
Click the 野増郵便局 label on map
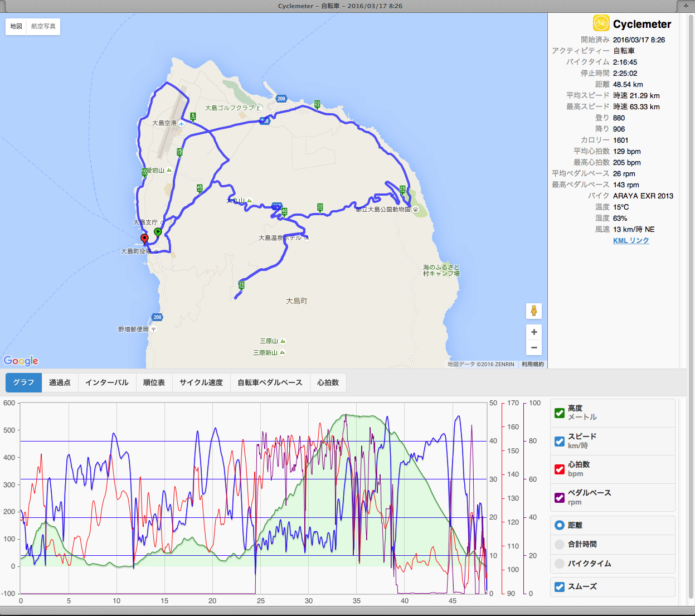(133, 329)
